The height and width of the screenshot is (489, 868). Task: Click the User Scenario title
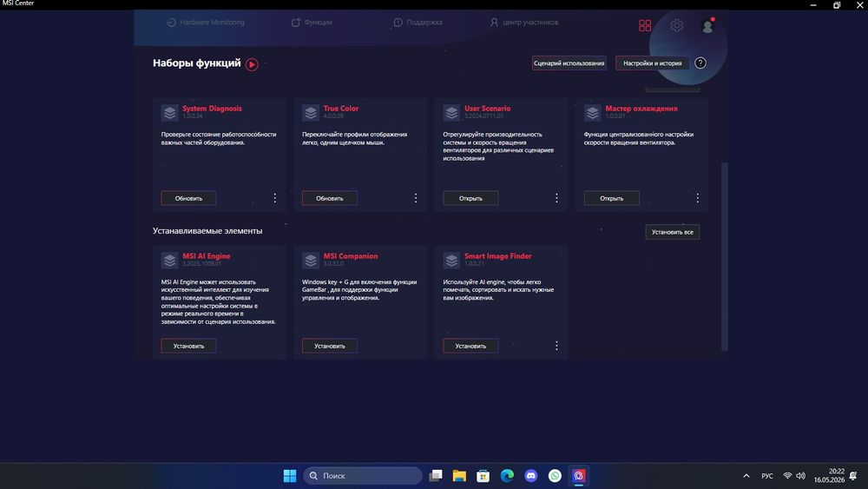pos(488,109)
